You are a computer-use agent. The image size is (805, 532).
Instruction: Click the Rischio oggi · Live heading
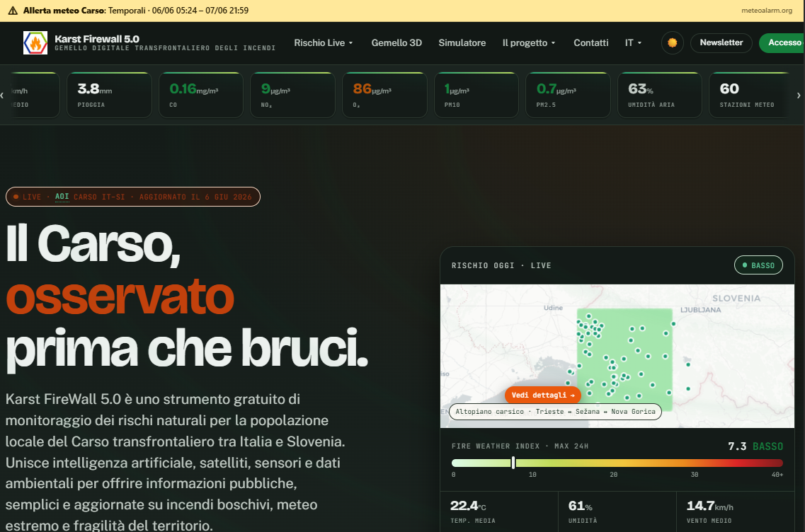pyautogui.click(x=501, y=265)
